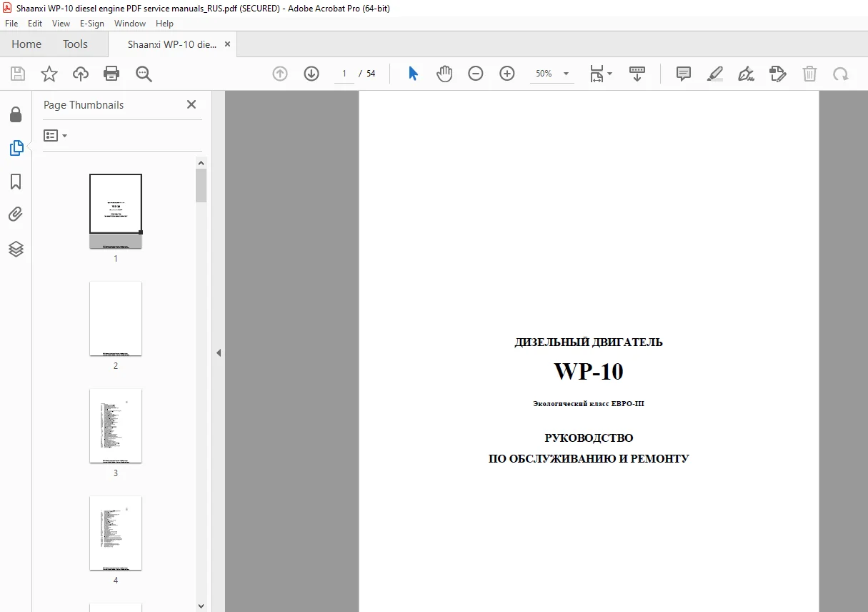Activate the hand pan tool
Screen dimensions: 868x612
[444, 74]
